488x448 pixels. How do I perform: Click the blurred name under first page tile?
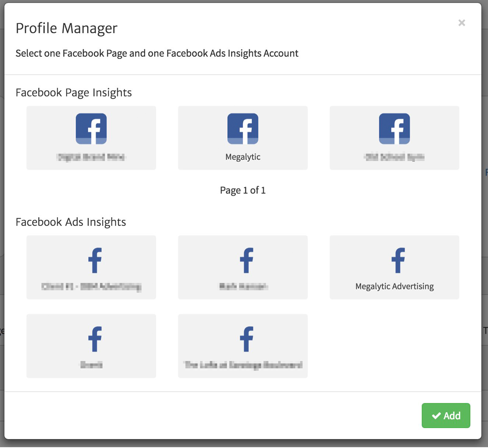[91, 157]
